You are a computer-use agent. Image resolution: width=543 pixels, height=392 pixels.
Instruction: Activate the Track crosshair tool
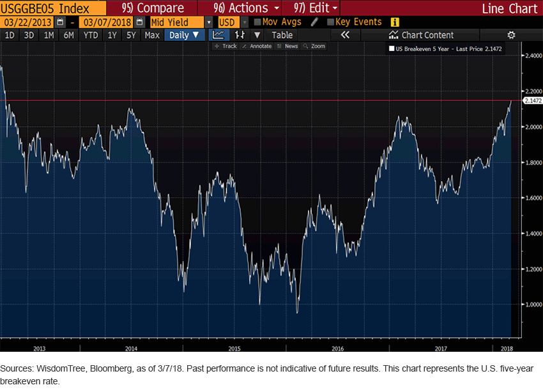226,46
